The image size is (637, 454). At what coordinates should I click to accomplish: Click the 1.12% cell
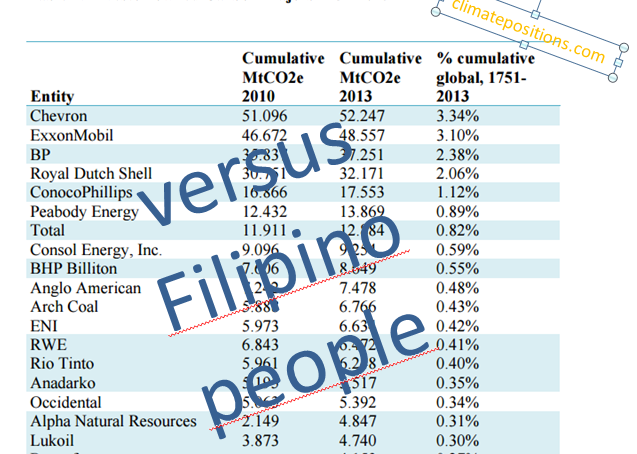click(458, 192)
